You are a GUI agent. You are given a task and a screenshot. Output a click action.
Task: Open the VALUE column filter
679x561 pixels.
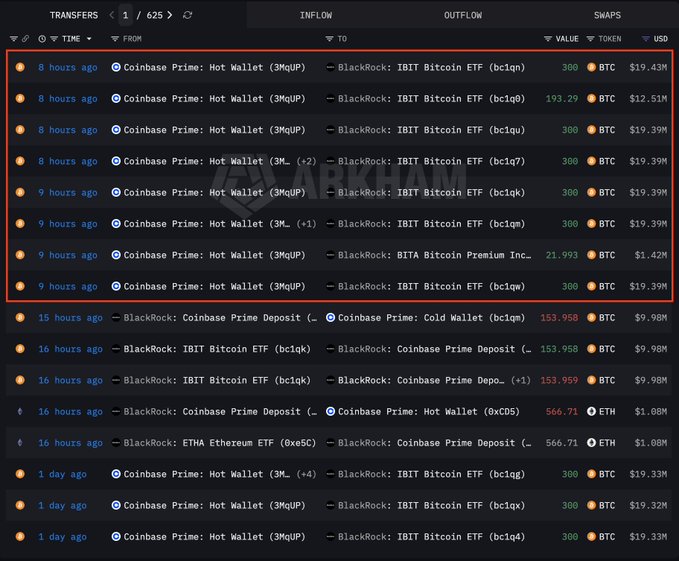(x=548, y=39)
